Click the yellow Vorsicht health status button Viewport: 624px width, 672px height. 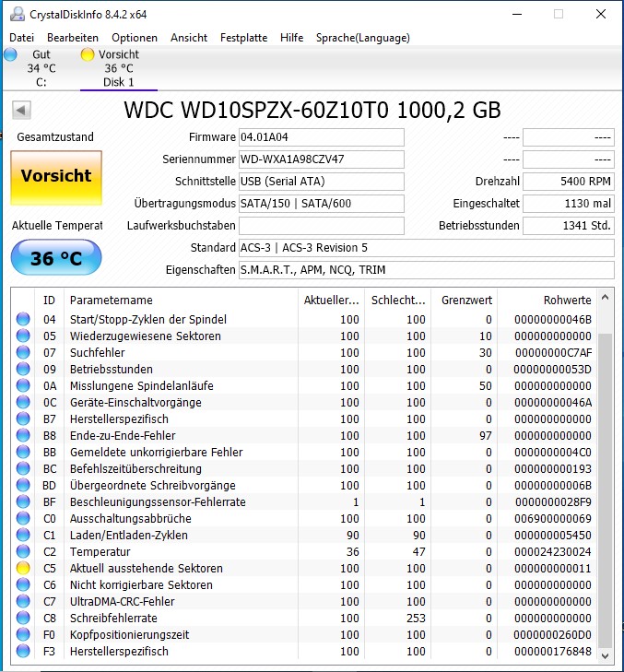pyautogui.click(x=56, y=177)
